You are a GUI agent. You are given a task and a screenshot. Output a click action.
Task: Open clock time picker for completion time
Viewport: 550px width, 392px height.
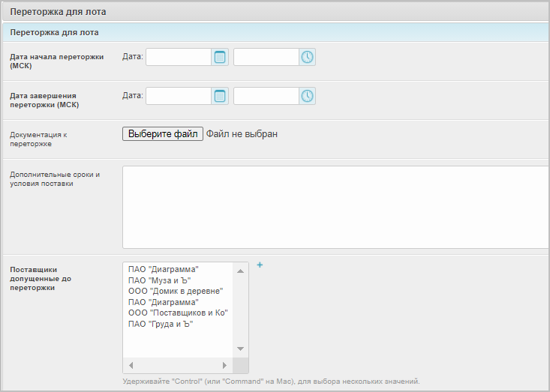[x=308, y=96]
